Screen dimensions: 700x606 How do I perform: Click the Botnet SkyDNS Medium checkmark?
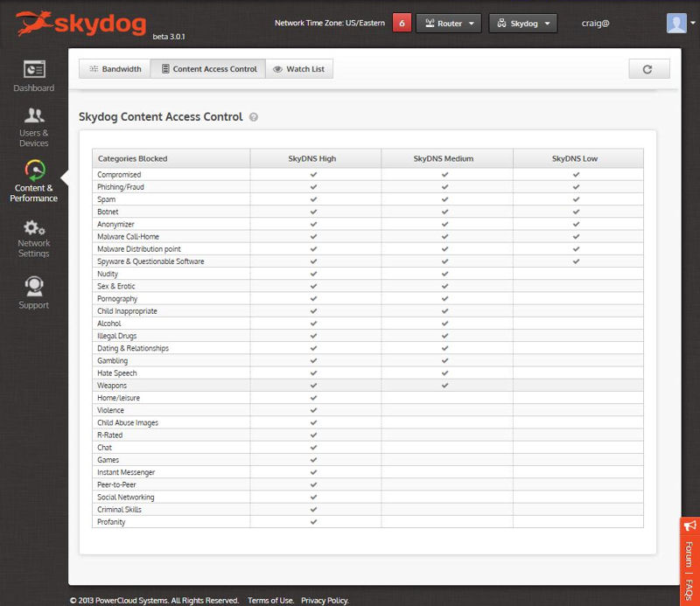(x=444, y=212)
